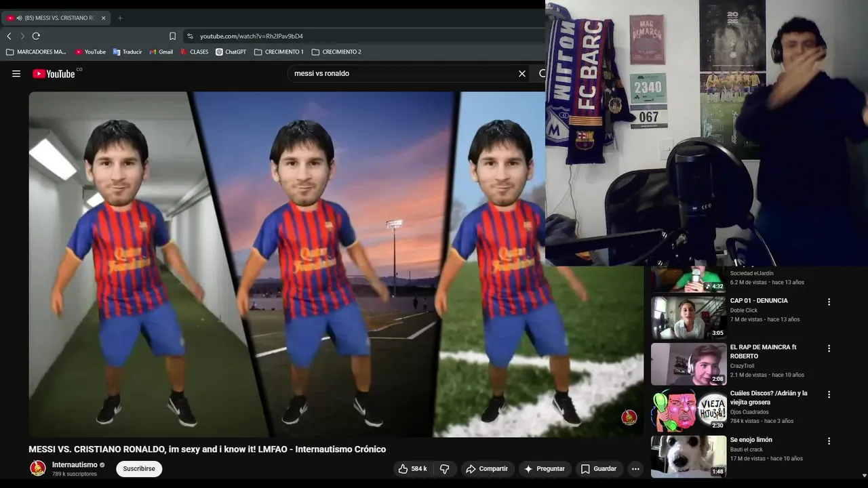
Task: Open site information icon beside the URL
Action: pos(191,36)
